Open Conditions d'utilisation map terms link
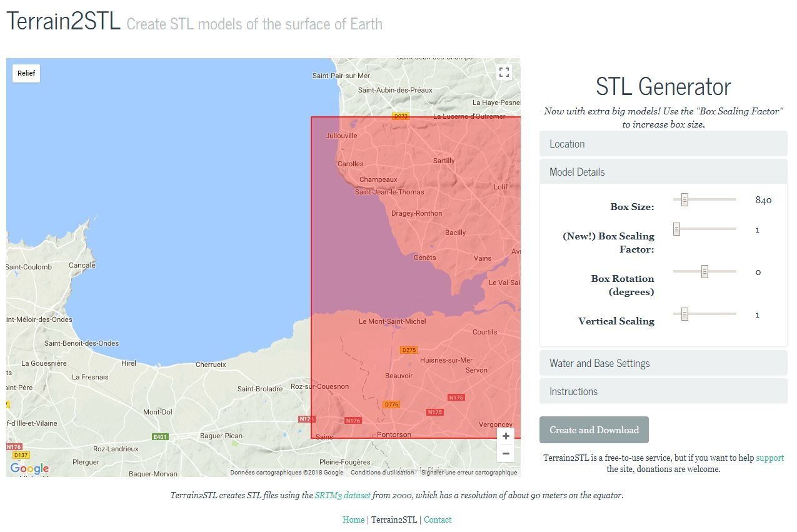The height and width of the screenshot is (532, 797). click(382, 473)
